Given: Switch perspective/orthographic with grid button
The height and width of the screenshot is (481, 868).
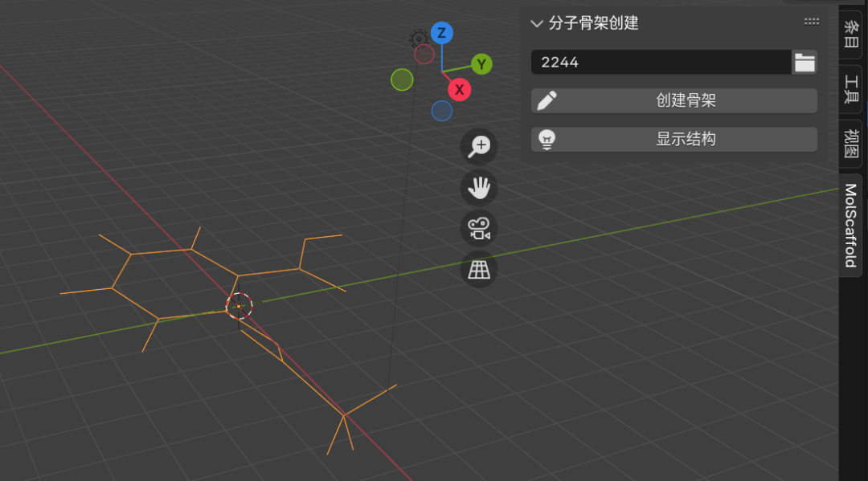Looking at the screenshot, I should (479, 269).
